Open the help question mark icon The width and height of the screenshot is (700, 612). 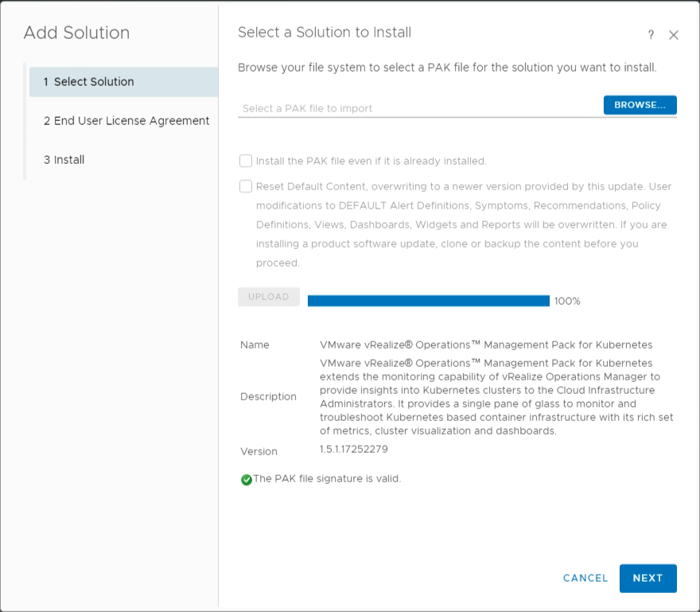click(x=651, y=35)
